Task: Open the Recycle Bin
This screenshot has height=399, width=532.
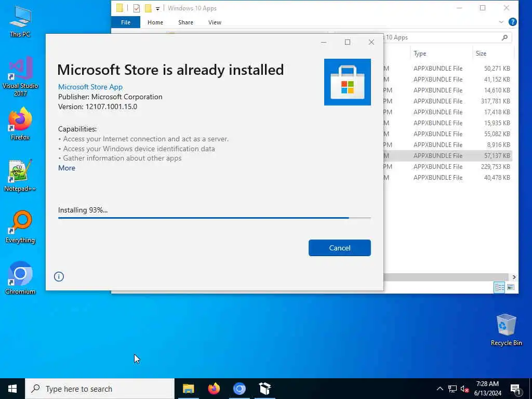Action: coord(506,330)
